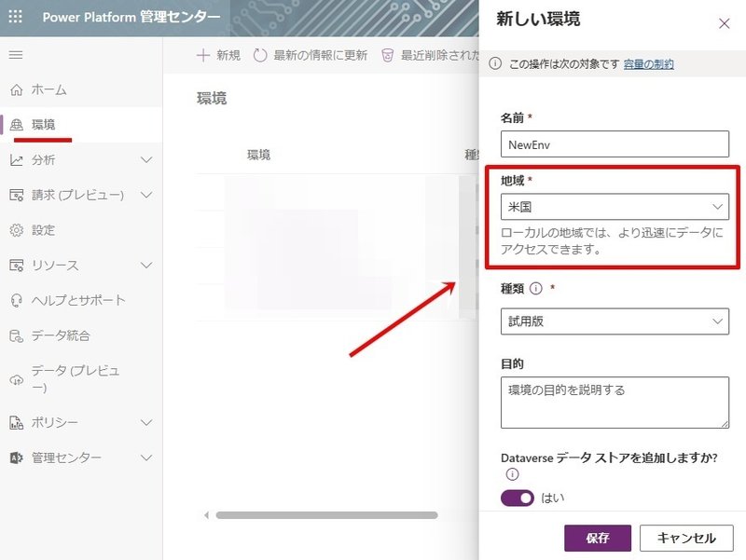Click the info icon under Dataverse question
This screenshot has width=746, height=560.
[512, 474]
